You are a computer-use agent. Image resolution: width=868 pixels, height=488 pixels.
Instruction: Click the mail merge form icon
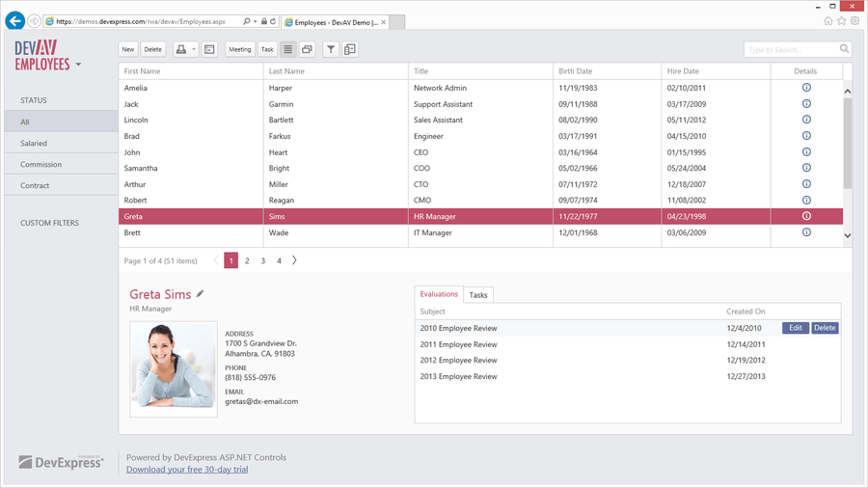209,49
